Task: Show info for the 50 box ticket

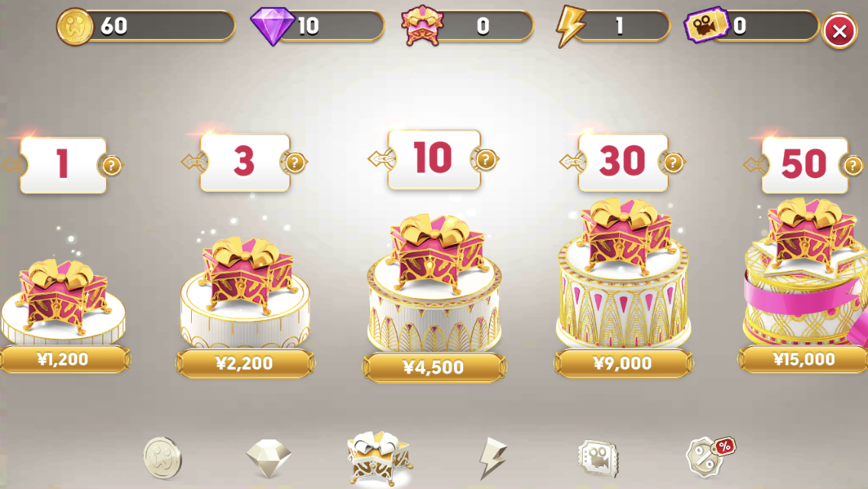Action: [853, 165]
